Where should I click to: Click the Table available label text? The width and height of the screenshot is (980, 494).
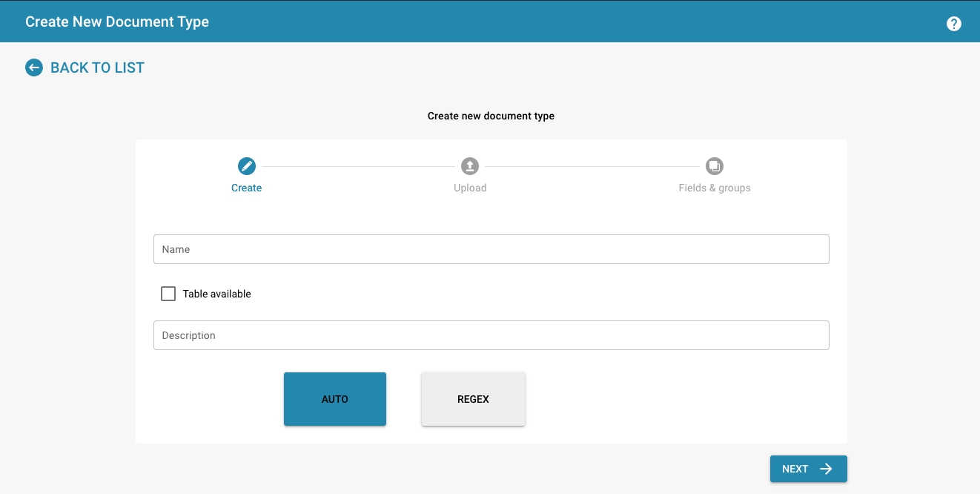tap(216, 294)
